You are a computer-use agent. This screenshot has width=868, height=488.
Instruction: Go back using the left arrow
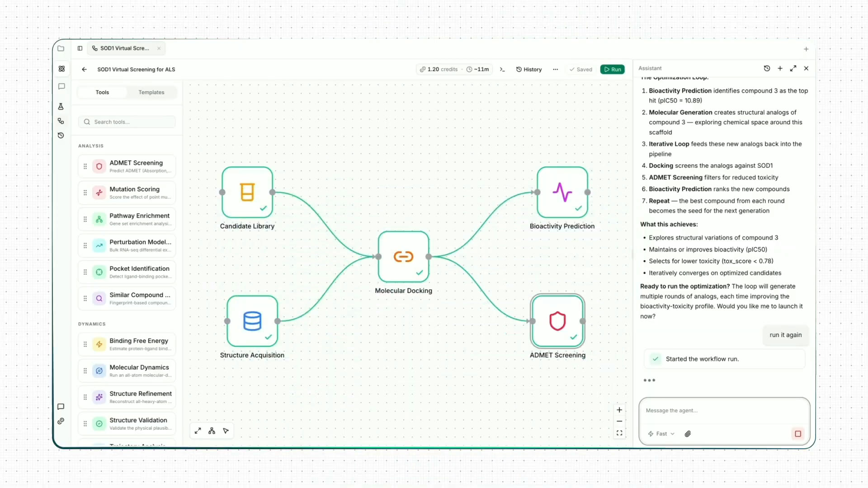(x=84, y=69)
